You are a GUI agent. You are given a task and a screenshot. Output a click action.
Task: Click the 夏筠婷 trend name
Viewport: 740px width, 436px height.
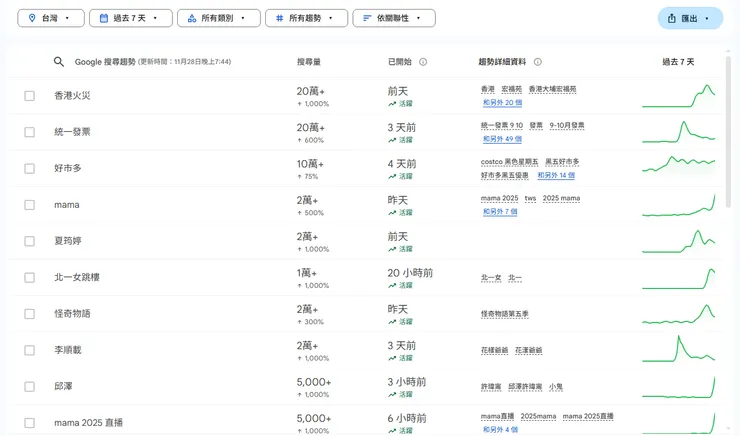68,241
